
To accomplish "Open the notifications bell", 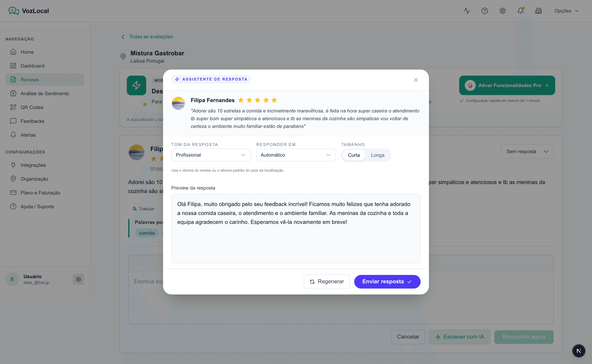I will (x=520, y=11).
